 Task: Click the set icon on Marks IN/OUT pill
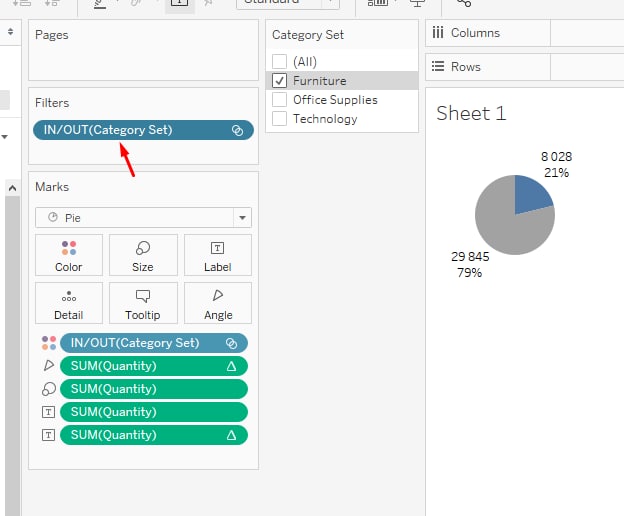[232, 343]
